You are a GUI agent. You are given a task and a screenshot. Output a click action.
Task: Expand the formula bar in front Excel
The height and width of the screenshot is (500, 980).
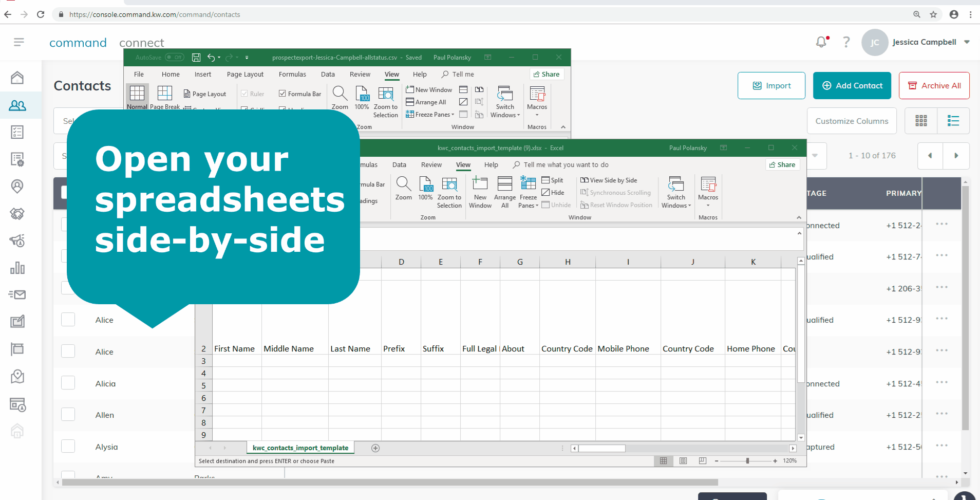click(799, 233)
